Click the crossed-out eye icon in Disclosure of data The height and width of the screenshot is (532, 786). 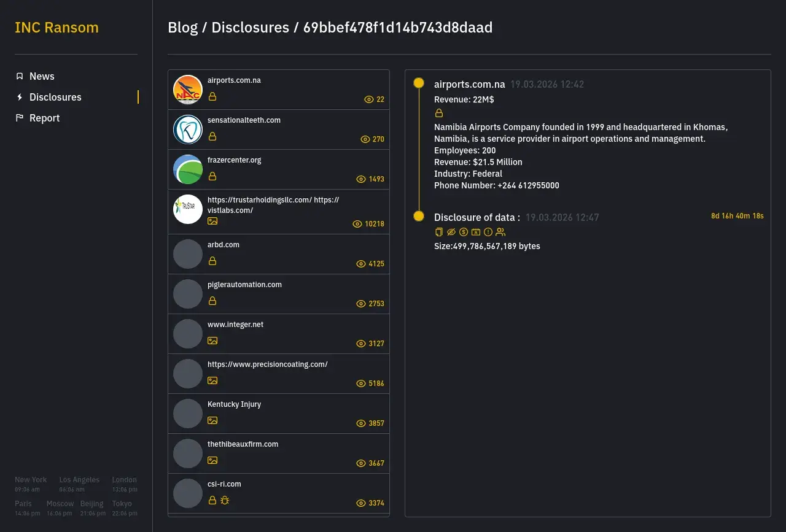pyautogui.click(x=451, y=232)
